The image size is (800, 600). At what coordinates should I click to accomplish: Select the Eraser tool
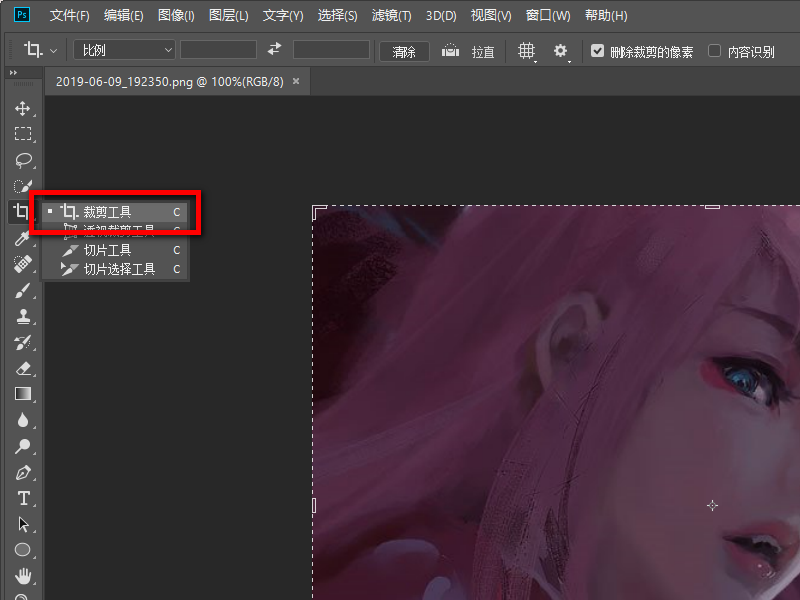click(22, 368)
